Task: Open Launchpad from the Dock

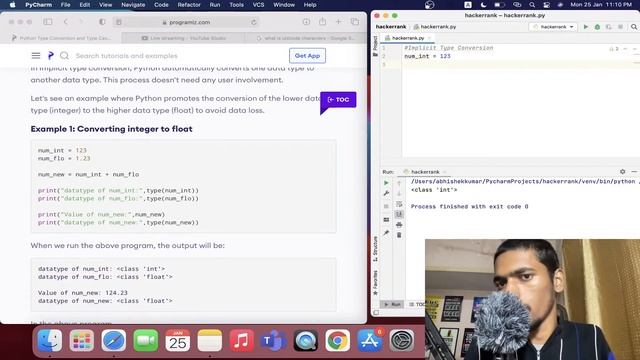Action: tap(82, 340)
